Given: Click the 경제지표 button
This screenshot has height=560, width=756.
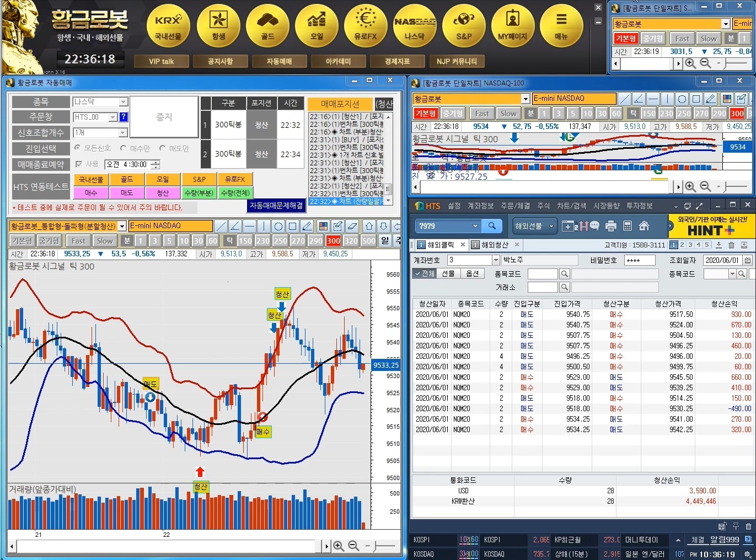Looking at the screenshot, I should point(397,61).
